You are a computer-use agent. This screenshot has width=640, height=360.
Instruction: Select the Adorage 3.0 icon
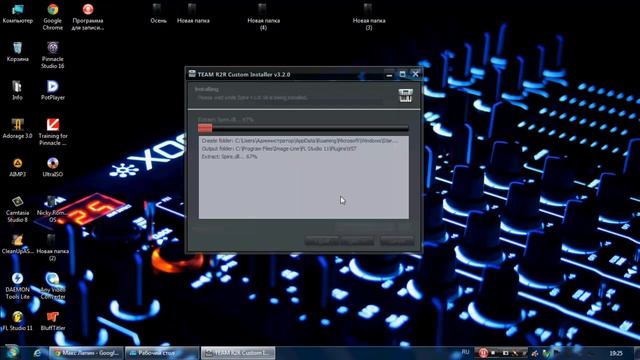tap(18, 129)
